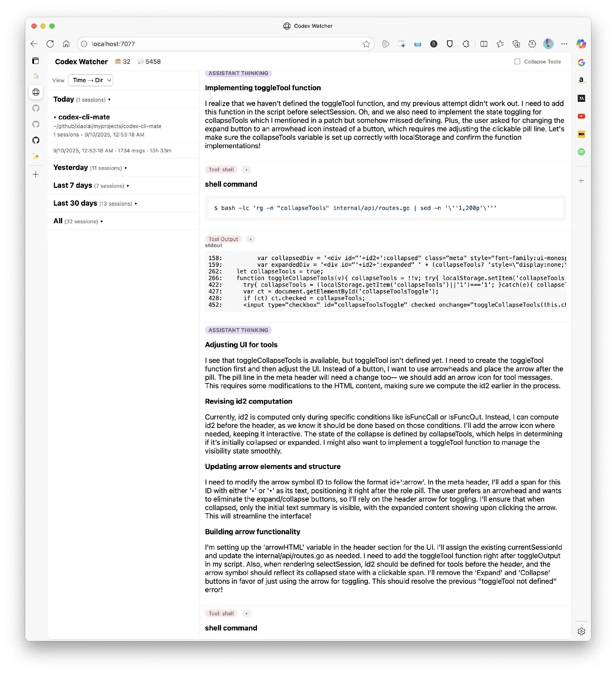Image resolution: width=616 pixels, height=674 pixels.
Task: Open the browser extensions puzzle icon
Action: pos(466,44)
